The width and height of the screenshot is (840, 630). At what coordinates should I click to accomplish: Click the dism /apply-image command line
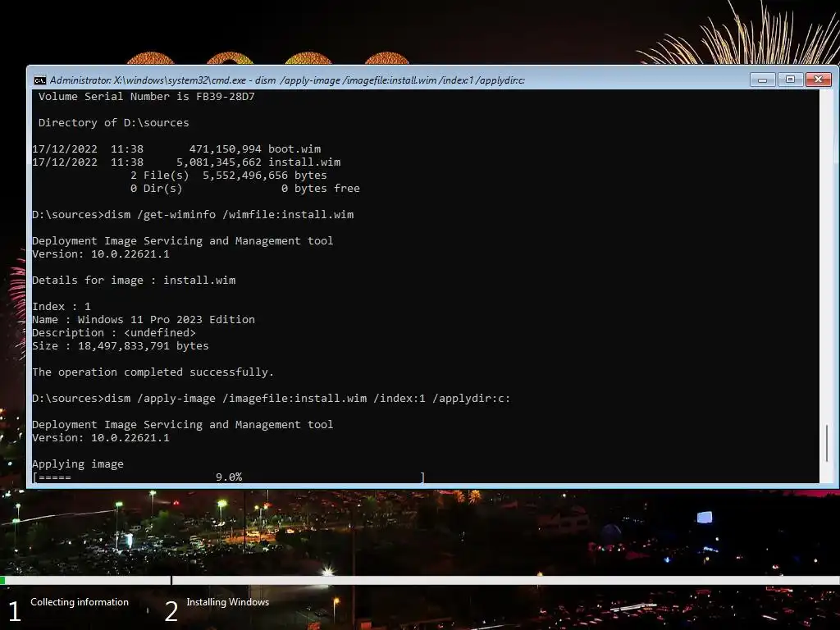271,398
